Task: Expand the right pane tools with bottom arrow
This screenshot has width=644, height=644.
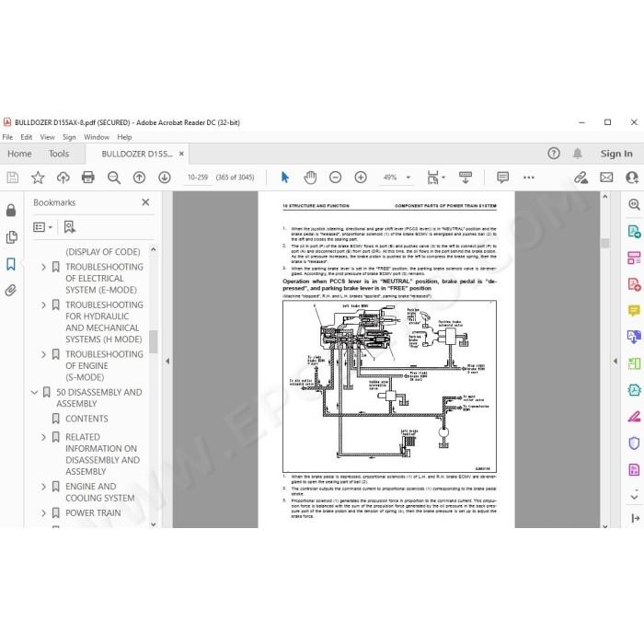Action: 635,497
